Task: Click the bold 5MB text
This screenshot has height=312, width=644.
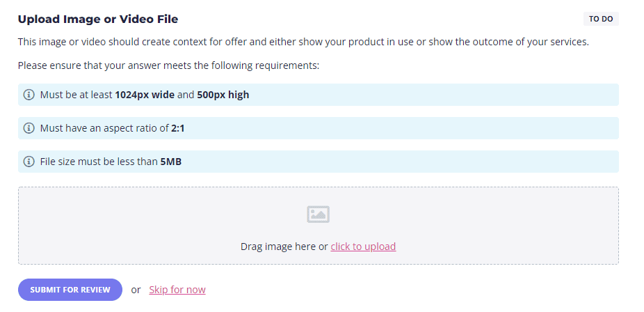Action: click(171, 162)
